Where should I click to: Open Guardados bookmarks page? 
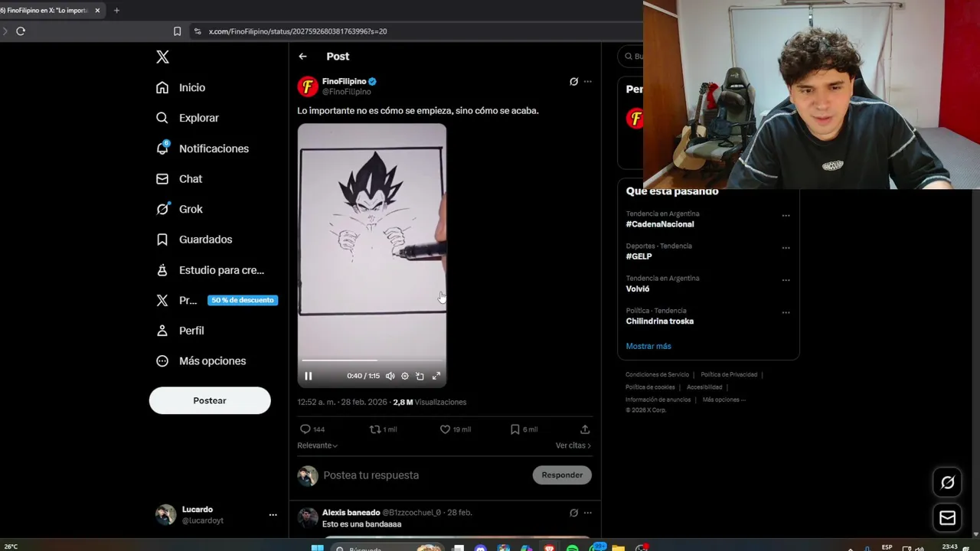coord(194,240)
